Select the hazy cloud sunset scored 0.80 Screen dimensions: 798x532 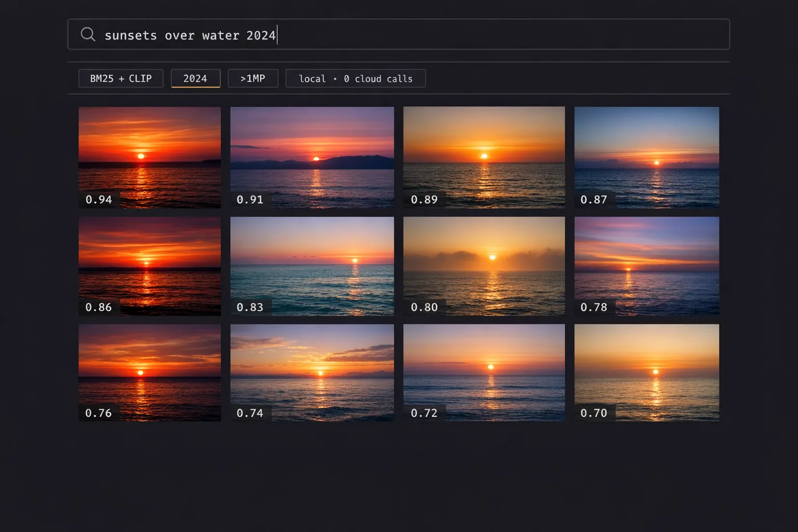(484, 266)
